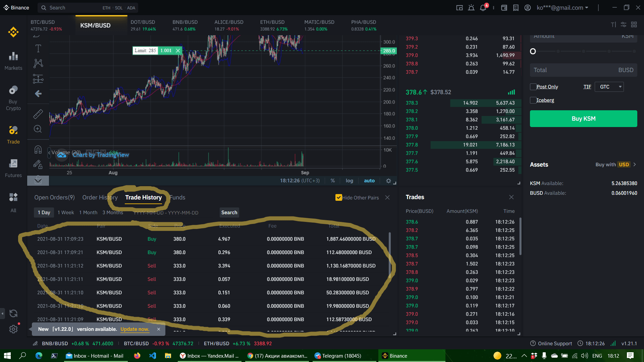Screen dimensions: 644x362
Task: Enable the Iceberg checkbox
Action: (533, 100)
